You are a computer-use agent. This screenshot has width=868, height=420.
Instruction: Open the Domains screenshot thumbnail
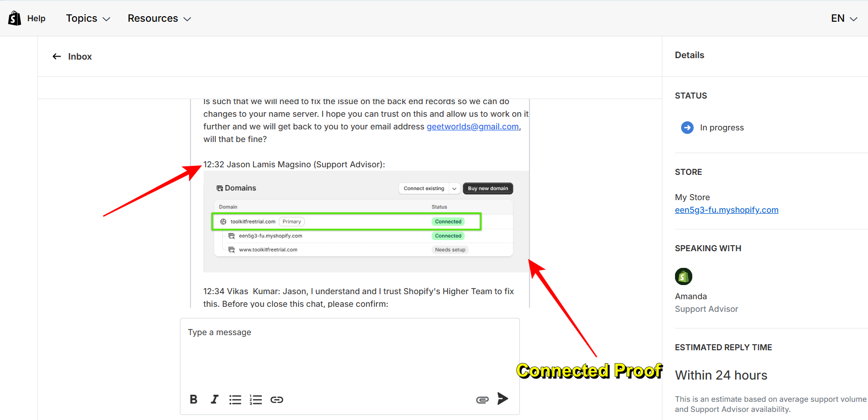point(366,221)
